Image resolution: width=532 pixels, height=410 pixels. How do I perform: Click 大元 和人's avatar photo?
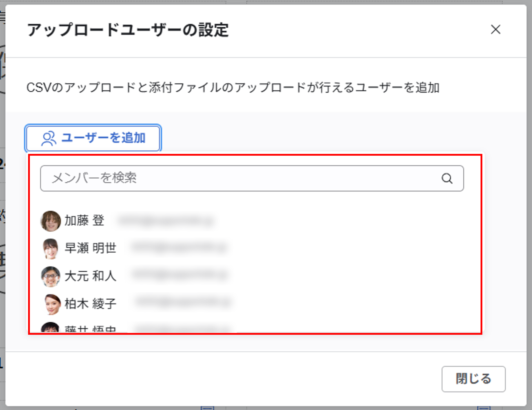click(50, 276)
